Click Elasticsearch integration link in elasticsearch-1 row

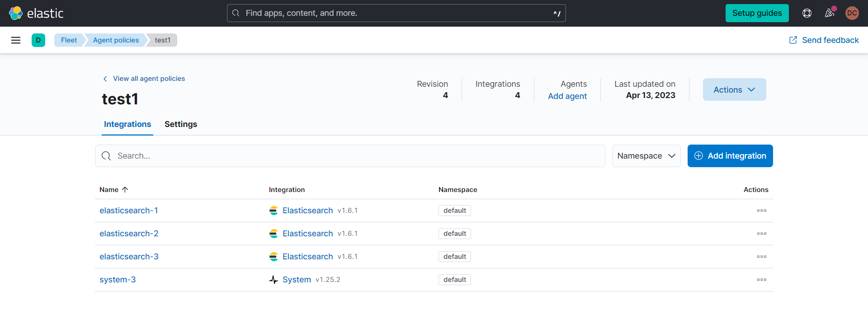pos(307,211)
